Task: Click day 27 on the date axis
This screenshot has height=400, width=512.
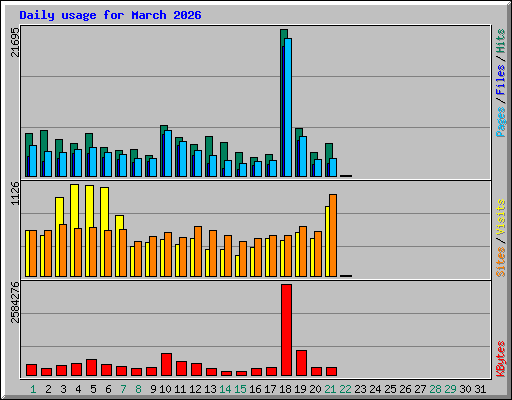Action: (420, 389)
